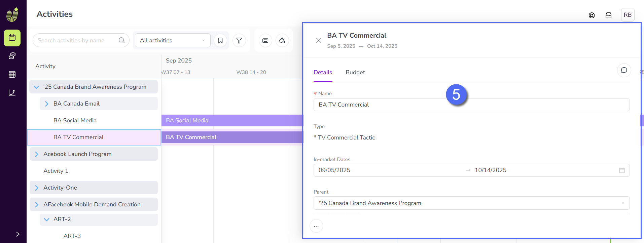This screenshot has width=644, height=243.
Task: Click the more options ellipsis button
Action: click(x=316, y=226)
